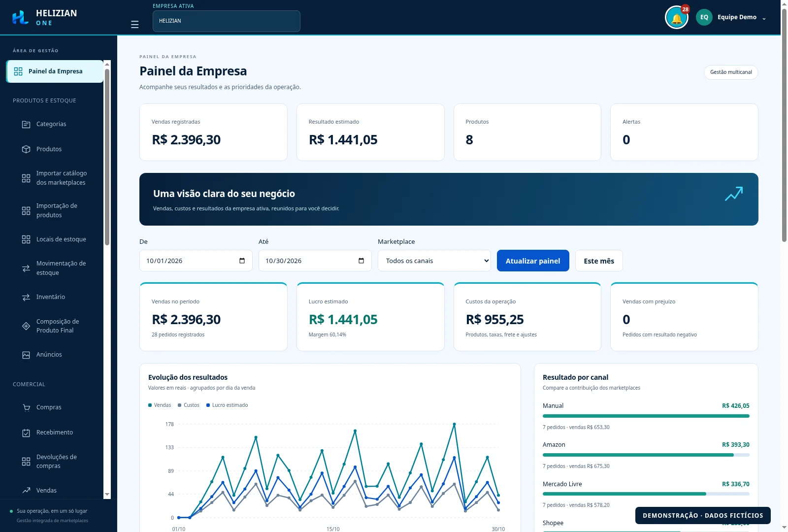The image size is (788, 532).
Task: Click the Manual channel progress bar
Action: pos(646,416)
